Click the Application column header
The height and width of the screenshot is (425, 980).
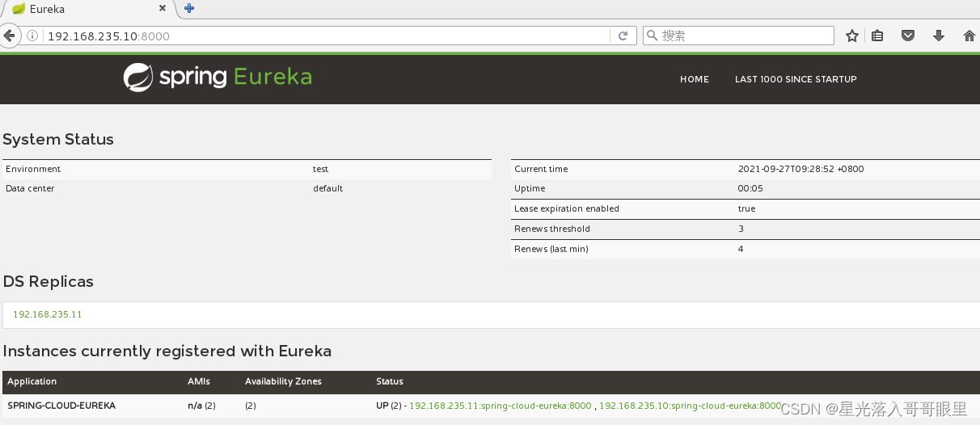pos(32,381)
